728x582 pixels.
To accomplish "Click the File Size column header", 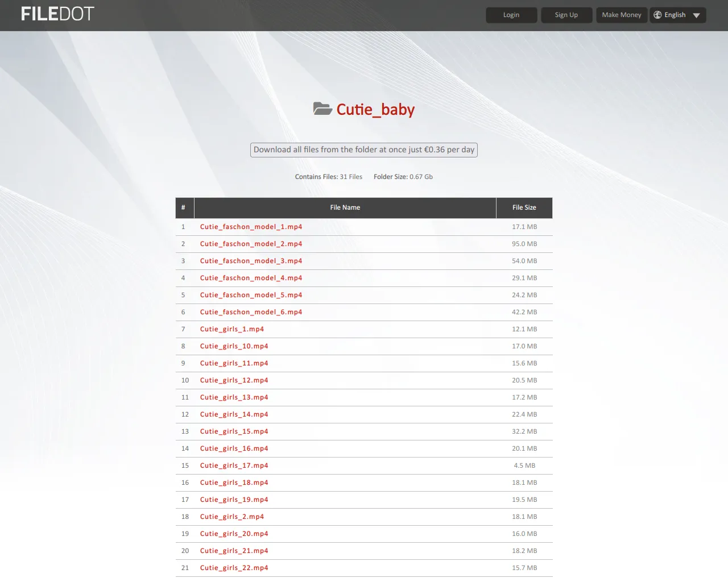I will pyautogui.click(x=524, y=207).
